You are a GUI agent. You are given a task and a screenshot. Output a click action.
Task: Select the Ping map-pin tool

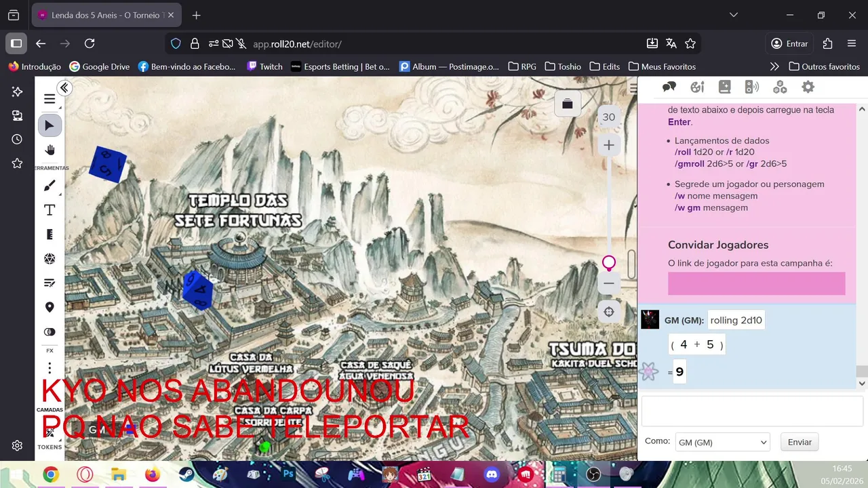tap(50, 307)
